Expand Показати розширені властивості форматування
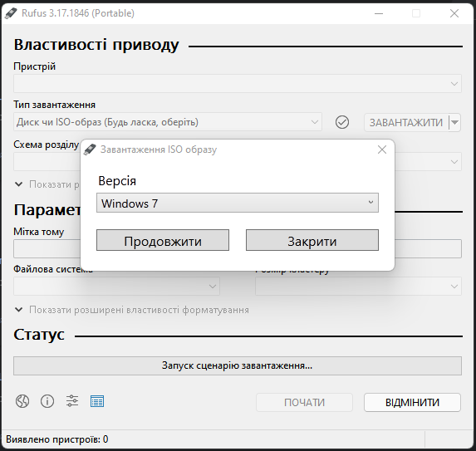This screenshot has height=451, width=476. click(x=132, y=310)
